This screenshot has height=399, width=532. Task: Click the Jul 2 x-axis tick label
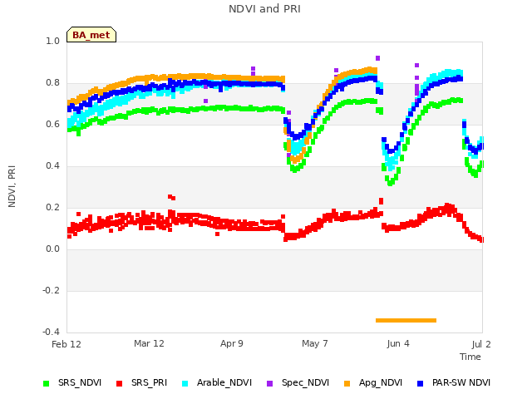[x=481, y=344]
